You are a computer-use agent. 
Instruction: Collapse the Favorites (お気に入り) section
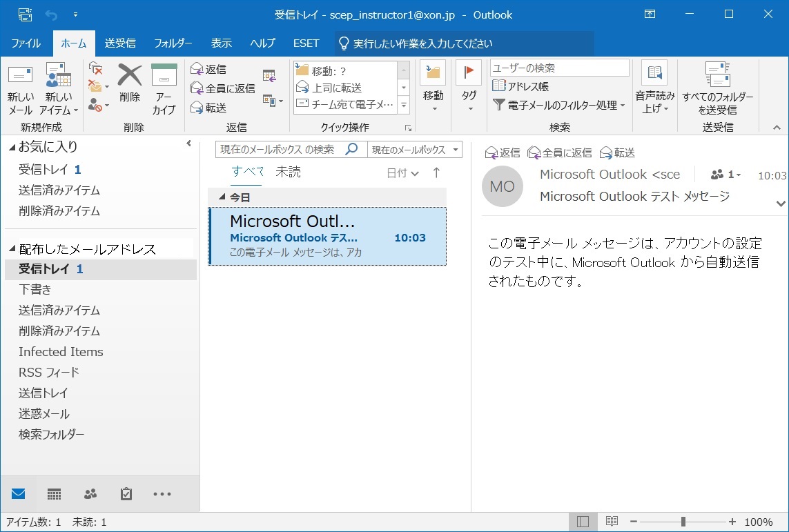10,147
